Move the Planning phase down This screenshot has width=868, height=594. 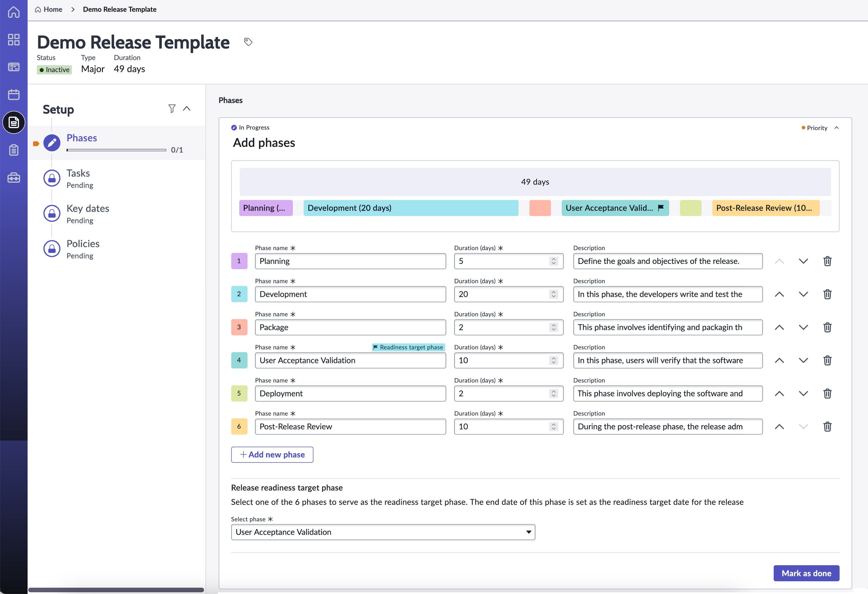pyautogui.click(x=803, y=261)
